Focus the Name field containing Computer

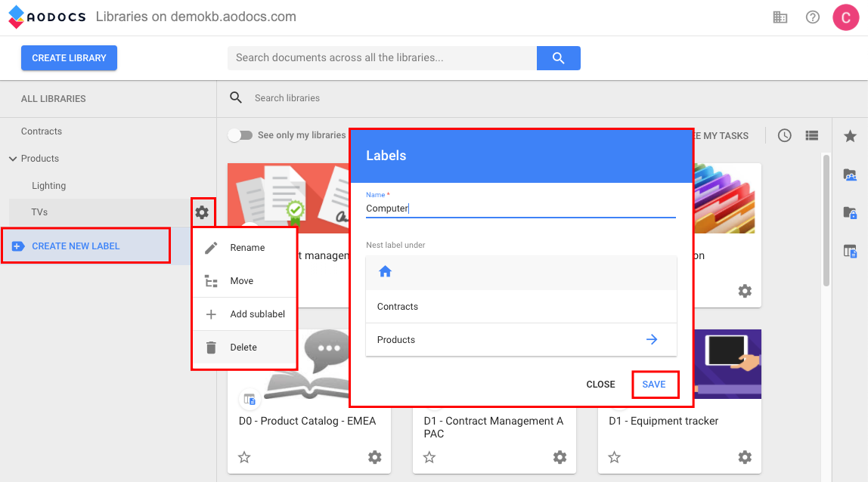[520, 209]
